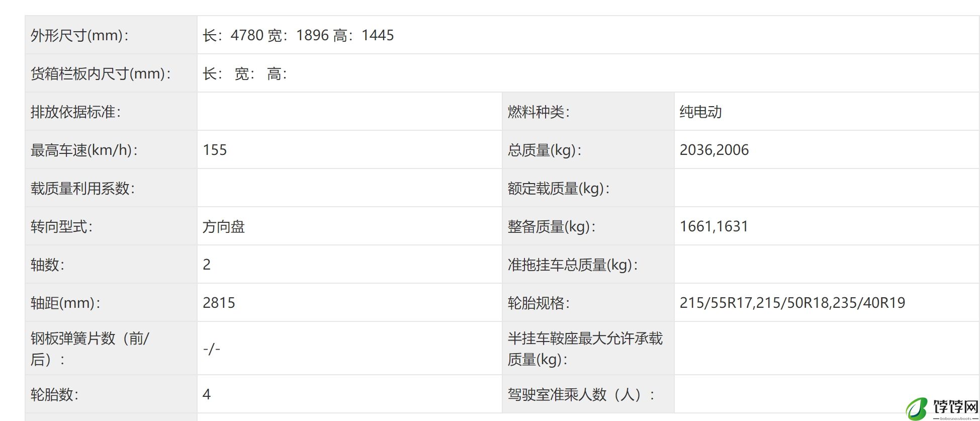Click the wheelbase value 2815
Screen dimensions: 980x421
pos(219,303)
